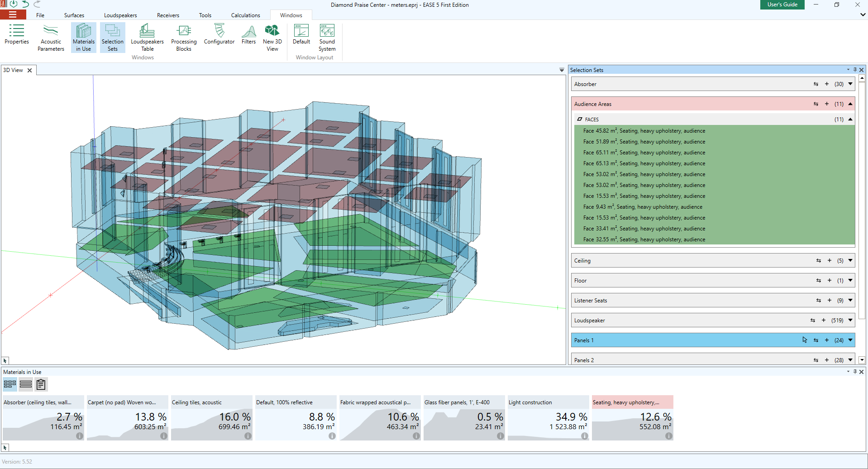Open the Acoustic Parameters window
Image resolution: width=868 pixels, height=469 pixels.
(50, 37)
